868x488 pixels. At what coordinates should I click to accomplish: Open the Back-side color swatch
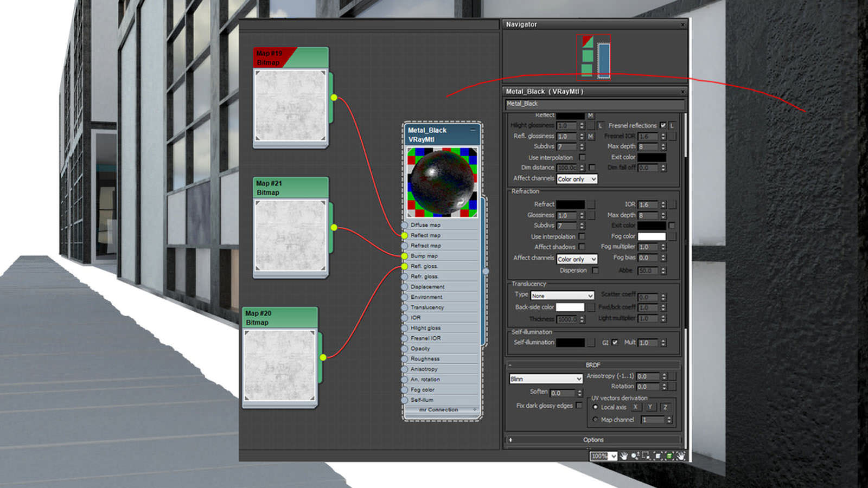click(570, 307)
